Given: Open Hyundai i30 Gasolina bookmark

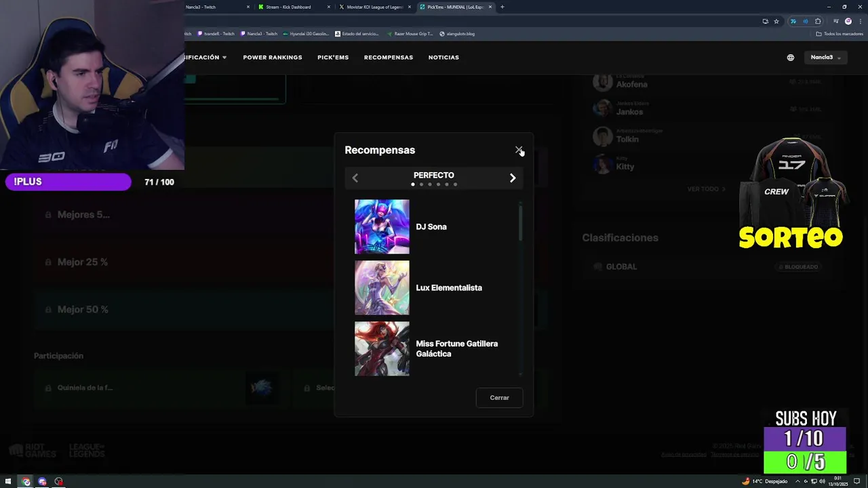Looking at the screenshot, I should point(306,34).
